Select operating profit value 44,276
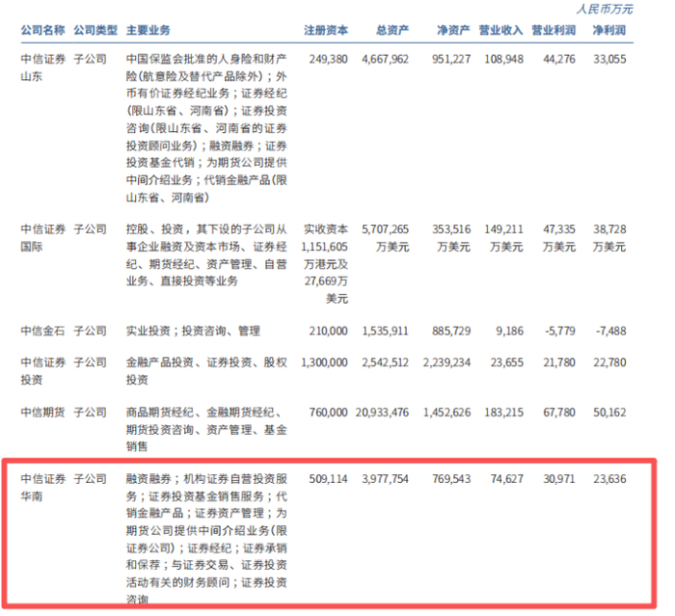The image size is (675, 616). [559, 59]
